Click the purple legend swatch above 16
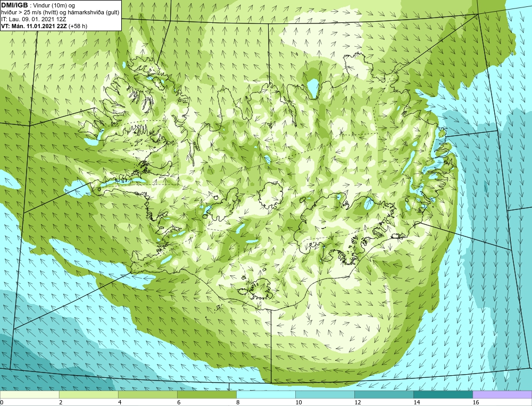Viewport: 532px width, 406px height. [502, 395]
